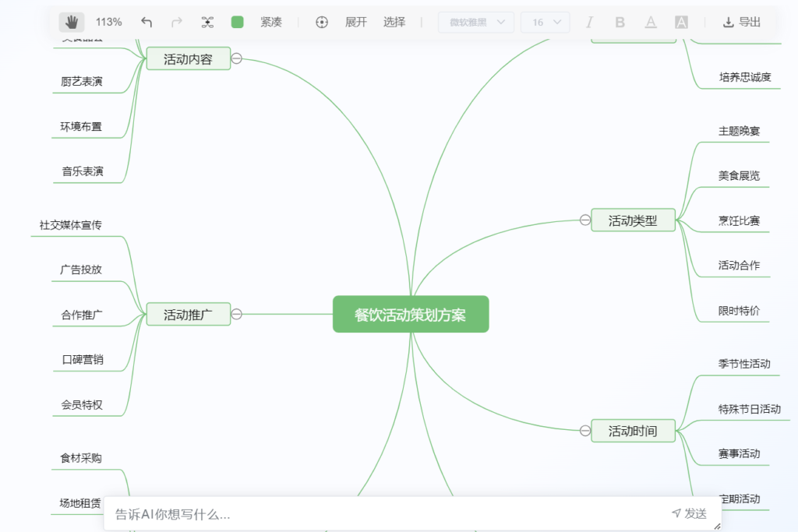Toggle bold formatting
798x532 pixels.
[x=620, y=22]
